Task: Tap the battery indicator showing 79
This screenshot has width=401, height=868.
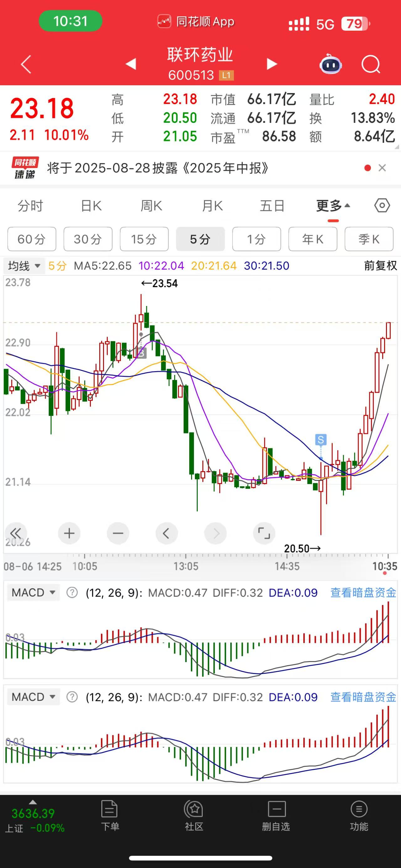Action: [356, 24]
